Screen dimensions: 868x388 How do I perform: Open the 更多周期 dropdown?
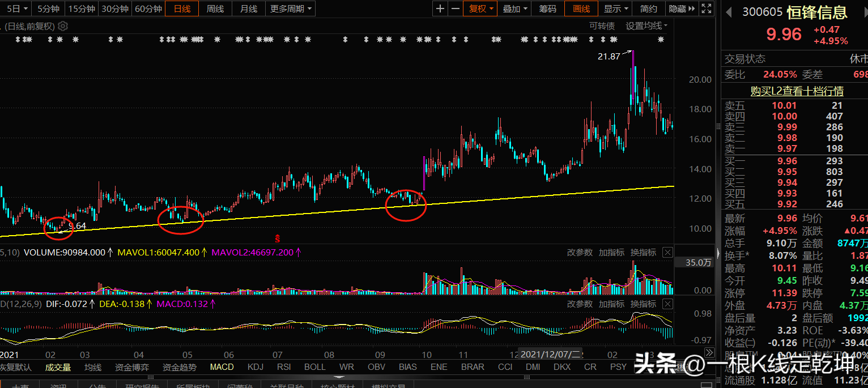[291, 8]
